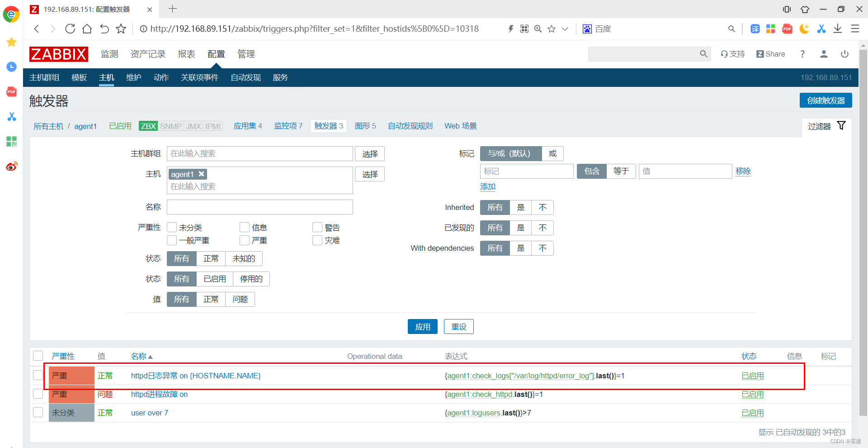Click the Zabbix search magnifier icon
This screenshot has height=448, width=868.
[703, 54]
